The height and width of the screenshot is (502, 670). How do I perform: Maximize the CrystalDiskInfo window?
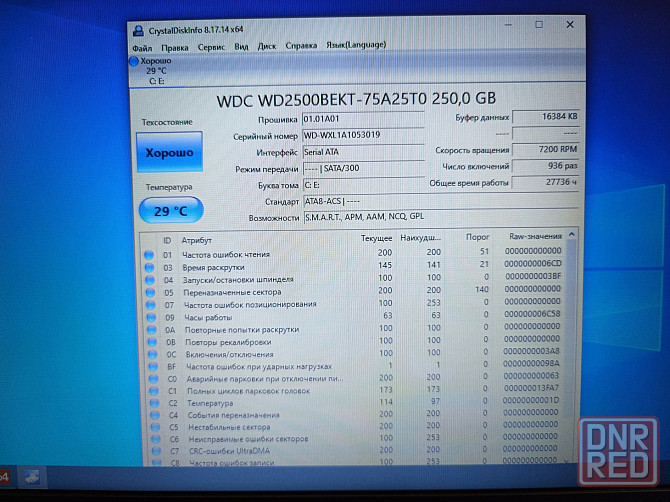point(539,24)
